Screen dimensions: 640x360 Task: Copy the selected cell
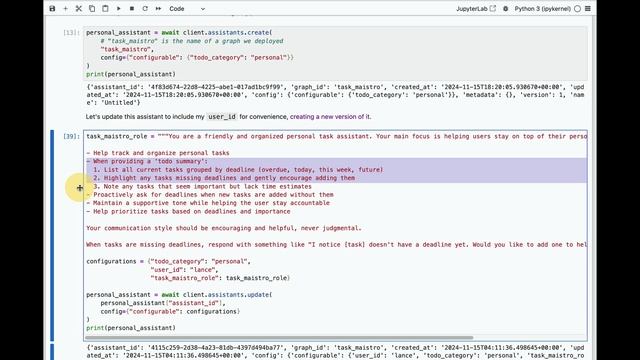point(92,9)
